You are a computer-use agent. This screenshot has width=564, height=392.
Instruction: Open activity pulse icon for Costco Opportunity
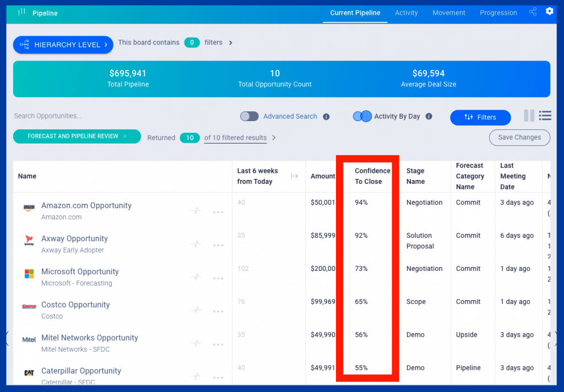click(x=196, y=310)
